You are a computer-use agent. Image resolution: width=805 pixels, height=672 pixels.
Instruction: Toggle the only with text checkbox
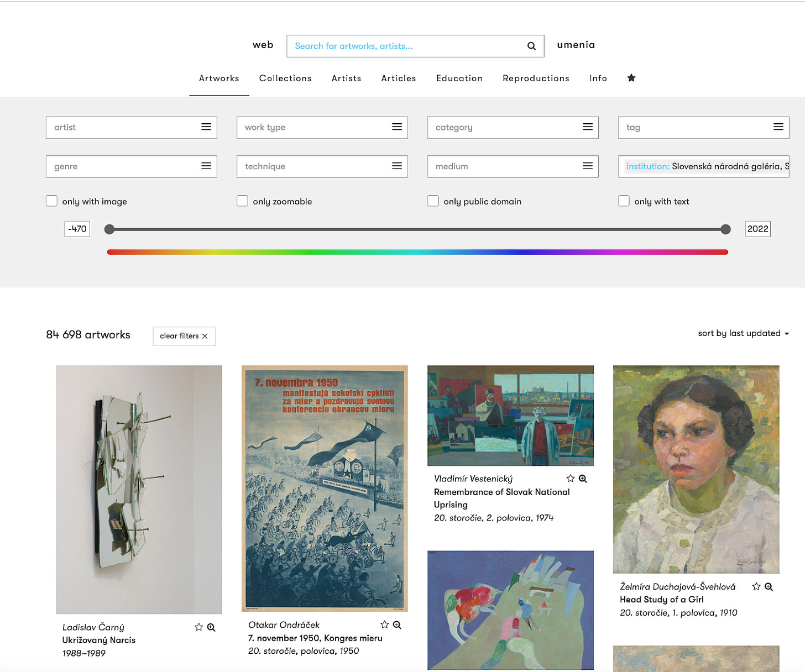pyautogui.click(x=624, y=201)
